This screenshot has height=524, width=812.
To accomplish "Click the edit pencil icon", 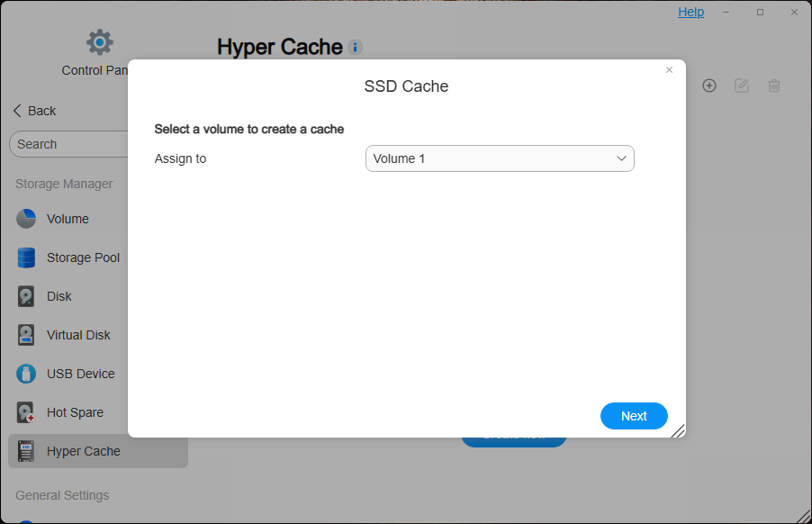I will pyautogui.click(x=742, y=86).
